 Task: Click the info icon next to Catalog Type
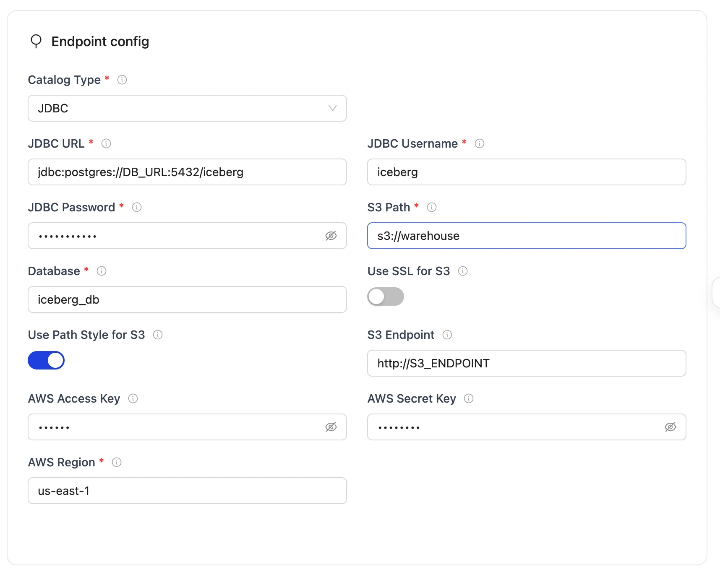pos(122,80)
